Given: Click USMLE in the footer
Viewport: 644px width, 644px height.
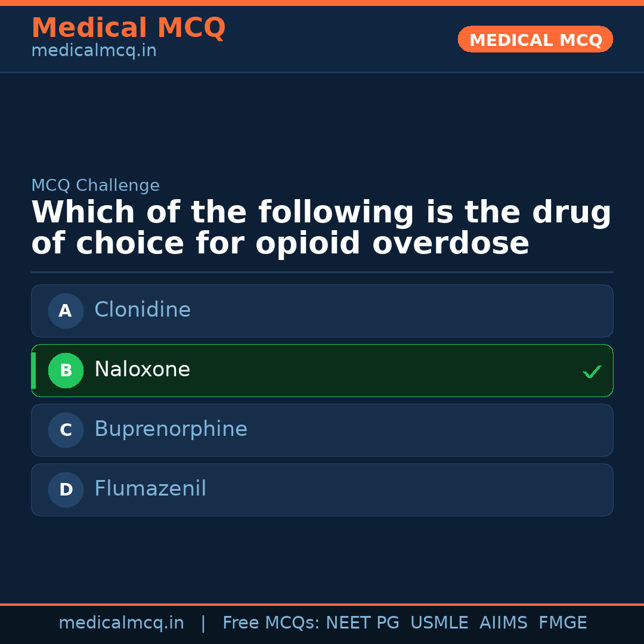Looking at the screenshot, I should pos(439,623).
